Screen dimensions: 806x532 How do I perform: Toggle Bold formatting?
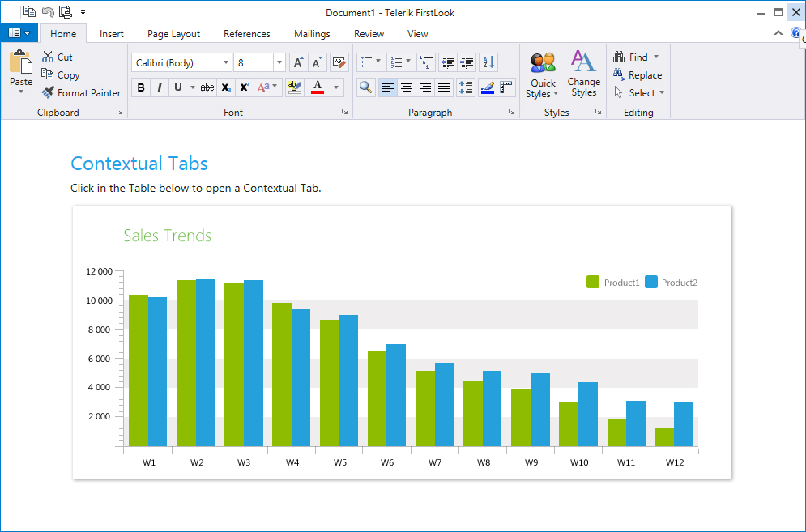coord(141,87)
